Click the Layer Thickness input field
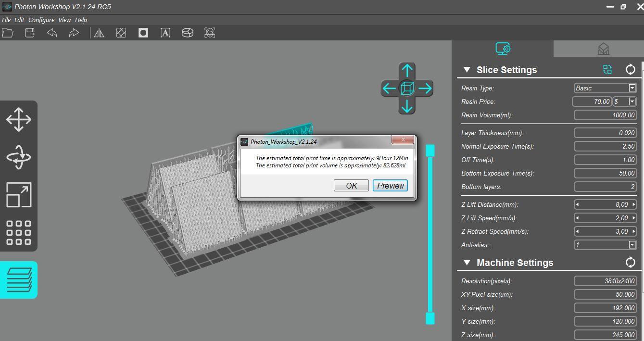Image resolution: width=644 pixels, height=341 pixels. [606, 133]
